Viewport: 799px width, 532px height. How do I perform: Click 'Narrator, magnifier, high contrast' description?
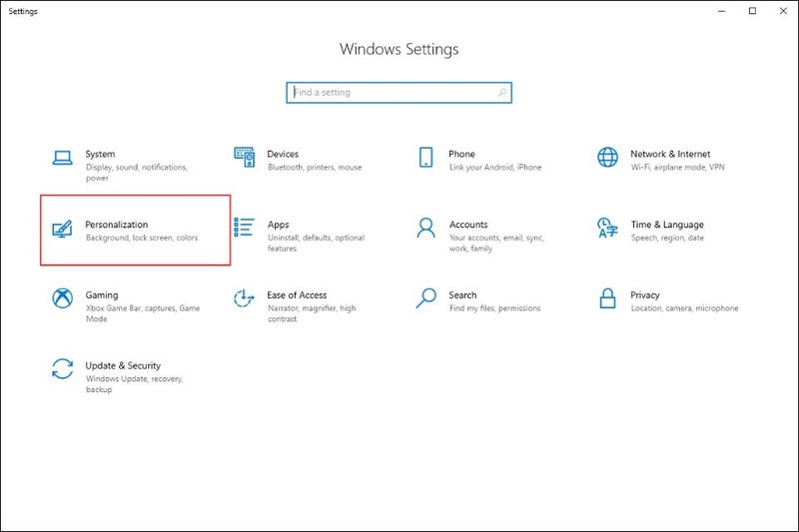312,313
